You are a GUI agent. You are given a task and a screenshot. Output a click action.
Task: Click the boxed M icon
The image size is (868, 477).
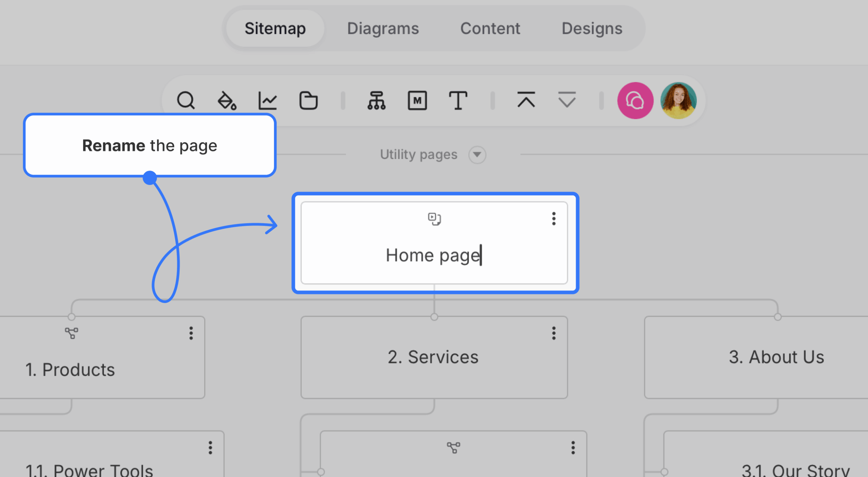(417, 100)
